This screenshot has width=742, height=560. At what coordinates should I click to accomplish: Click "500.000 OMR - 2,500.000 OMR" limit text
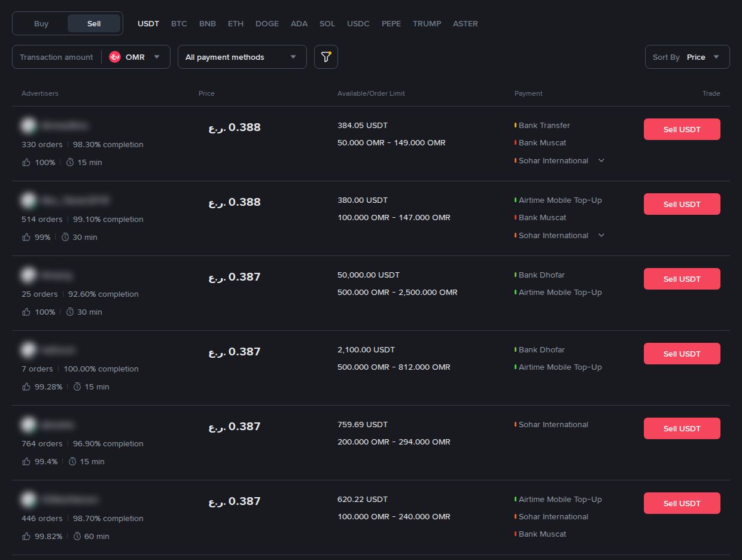tap(397, 292)
